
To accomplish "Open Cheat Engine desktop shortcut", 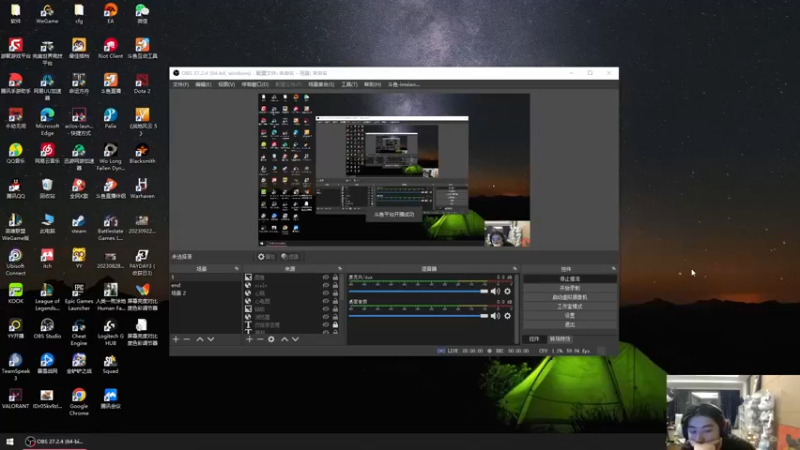I will [79, 332].
